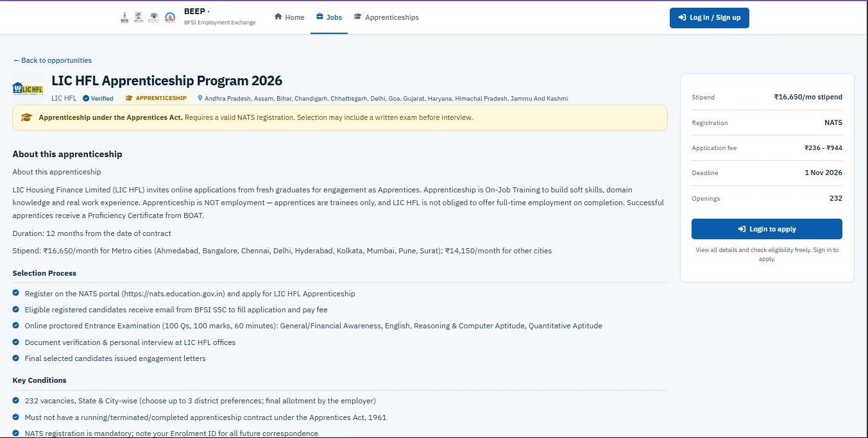The width and height of the screenshot is (868, 438).
Task: Click the login arrow icon in Login to apply
Action: click(x=742, y=229)
